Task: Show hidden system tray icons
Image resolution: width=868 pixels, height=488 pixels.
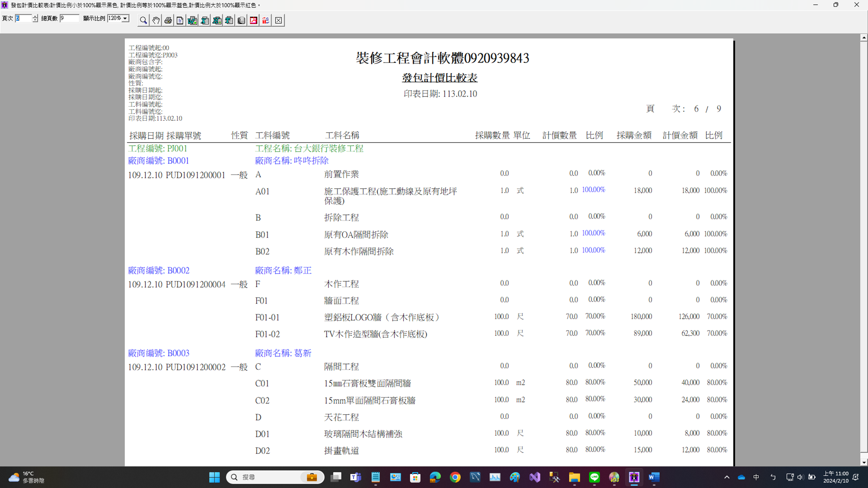Action: (x=727, y=477)
